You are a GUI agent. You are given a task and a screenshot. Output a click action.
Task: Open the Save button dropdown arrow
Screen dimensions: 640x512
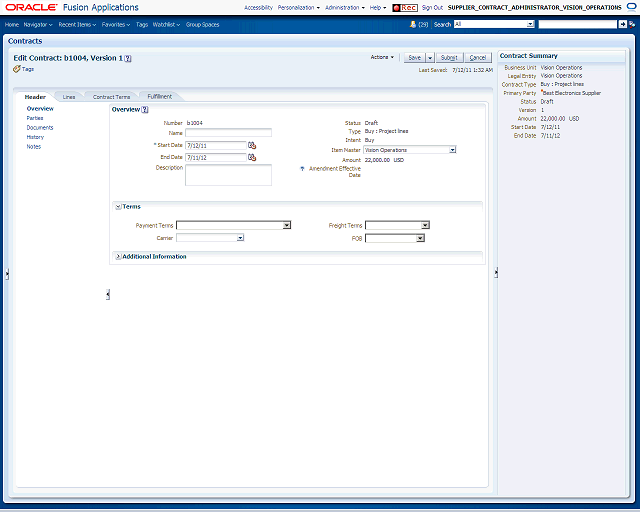(x=430, y=58)
